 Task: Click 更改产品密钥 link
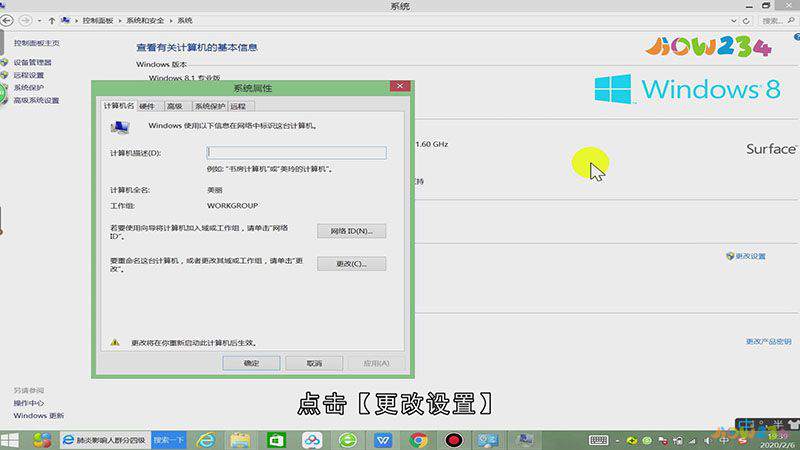pos(768,341)
